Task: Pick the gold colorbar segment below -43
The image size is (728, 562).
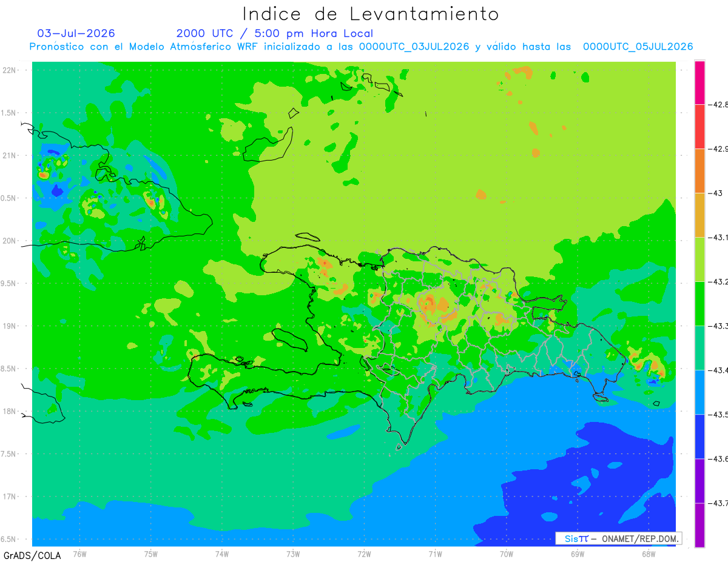Action: click(699, 215)
